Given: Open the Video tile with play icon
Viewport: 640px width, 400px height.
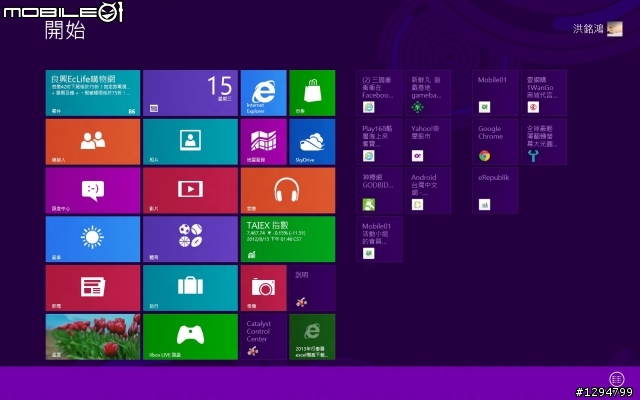Looking at the screenshot, I should tap(190, 191).
